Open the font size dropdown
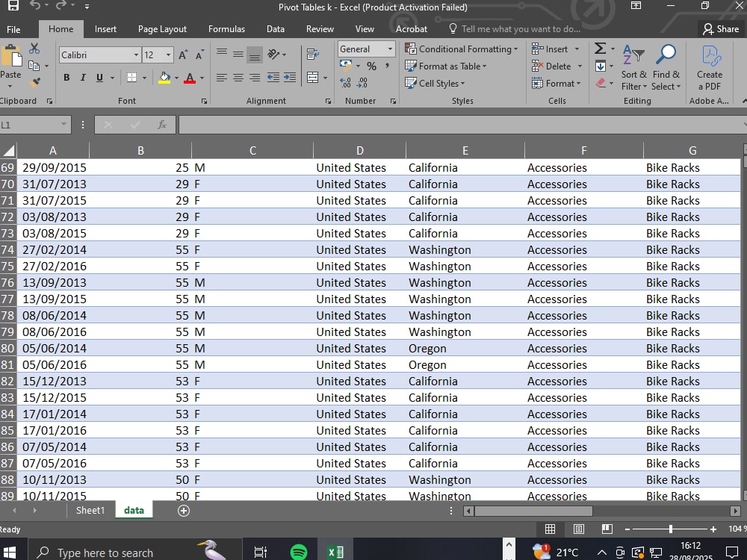This screenshot has height=560, width=747. pyautogui.click(x=168, y=55)
